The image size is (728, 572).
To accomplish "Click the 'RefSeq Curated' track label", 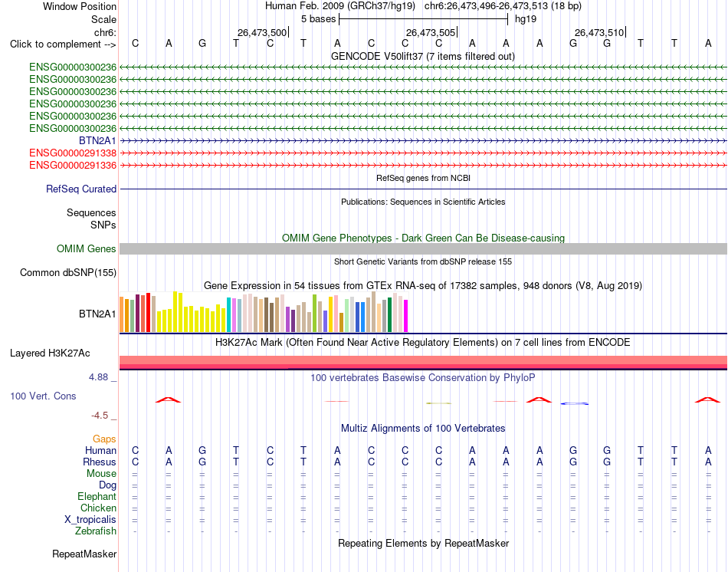I will click(x=81, y=189).
